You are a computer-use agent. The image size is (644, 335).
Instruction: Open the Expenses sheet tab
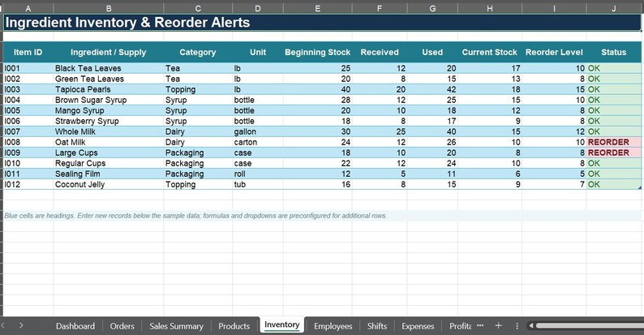click(418, 326)
